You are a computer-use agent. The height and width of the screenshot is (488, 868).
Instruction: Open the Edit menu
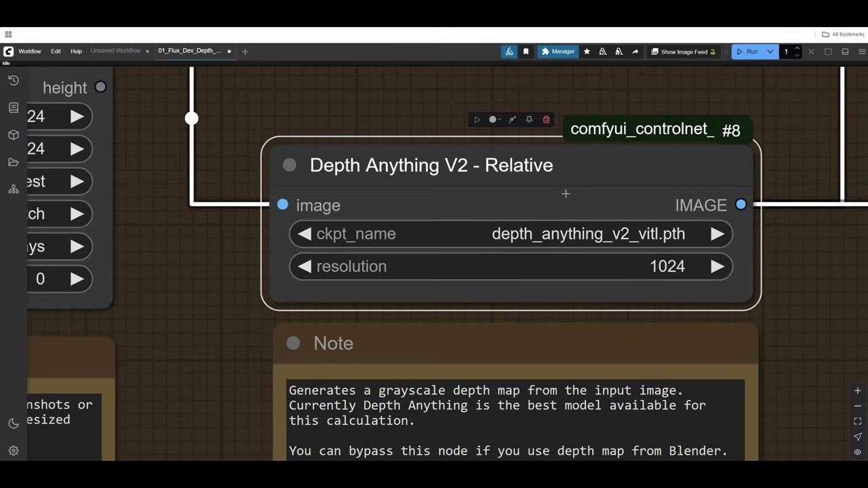[x=56, y=52]
